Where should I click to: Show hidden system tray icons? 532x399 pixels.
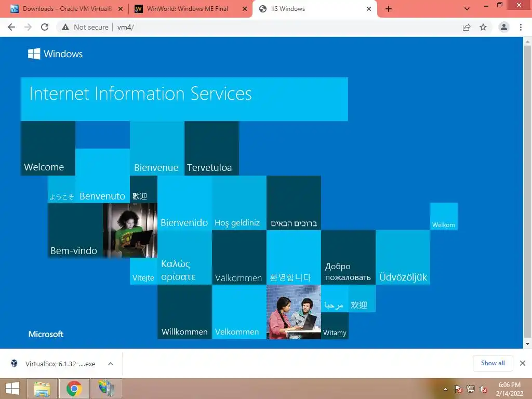[445, 389]
